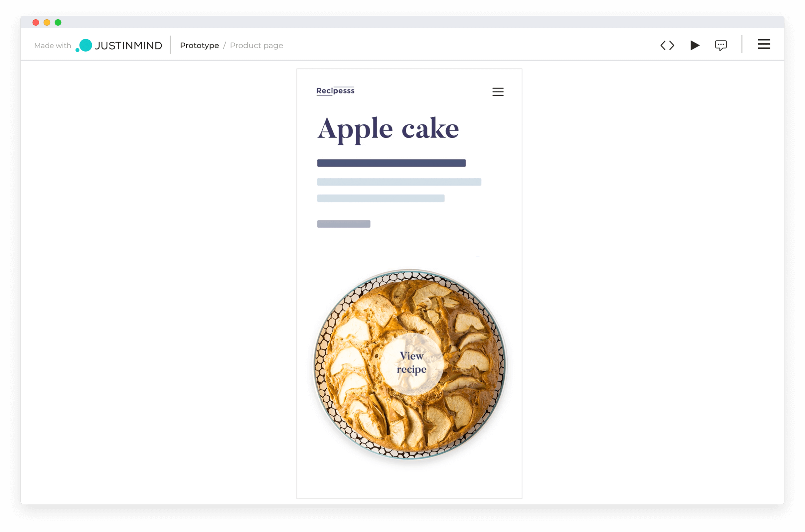Click the play/preview icon in the top toolbar
This screenshot has width=805, height=532.
[695, 45]
